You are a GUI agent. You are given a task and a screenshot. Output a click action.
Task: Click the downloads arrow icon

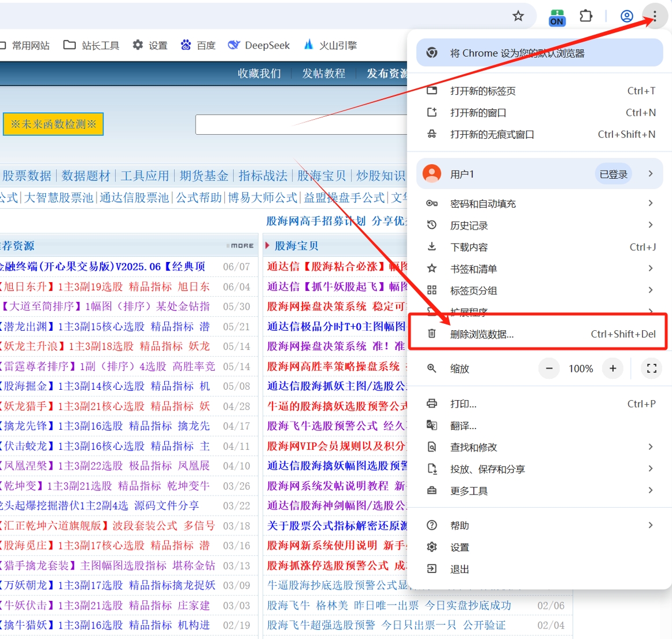432,246
